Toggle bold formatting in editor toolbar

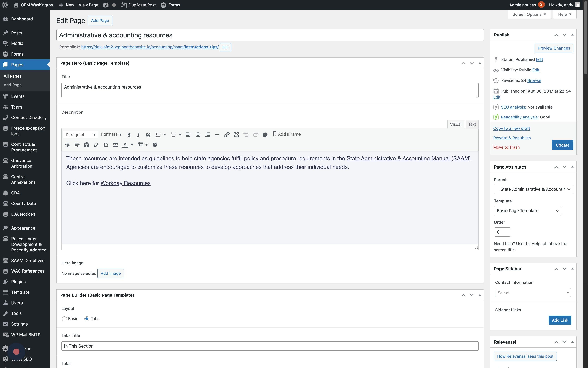[129, 135]
